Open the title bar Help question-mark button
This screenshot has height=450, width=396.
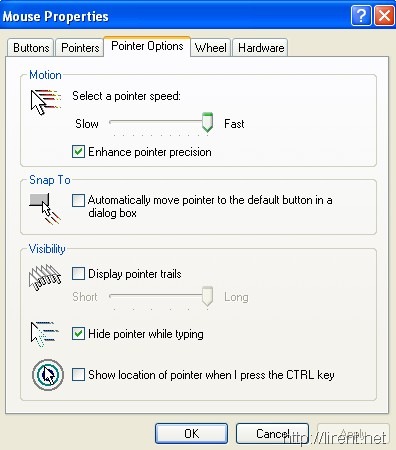[361, 16]
